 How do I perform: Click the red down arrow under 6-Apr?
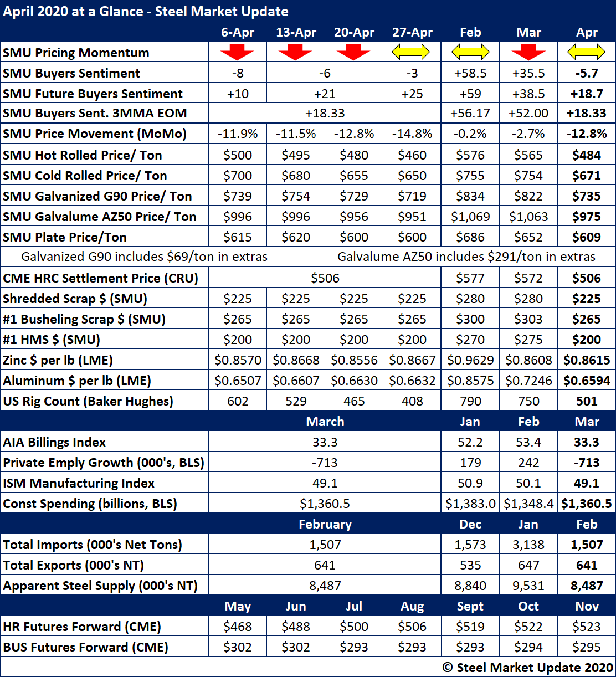pyautogui.click(x=237, y=53)
